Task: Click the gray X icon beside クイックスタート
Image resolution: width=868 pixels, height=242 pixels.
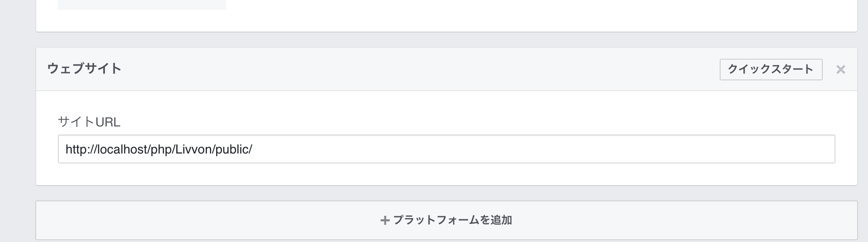Action: click(x=840, y=70)
